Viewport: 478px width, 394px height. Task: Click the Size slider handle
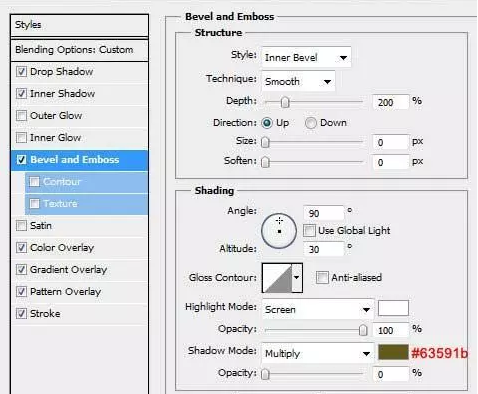coord(265,142)
